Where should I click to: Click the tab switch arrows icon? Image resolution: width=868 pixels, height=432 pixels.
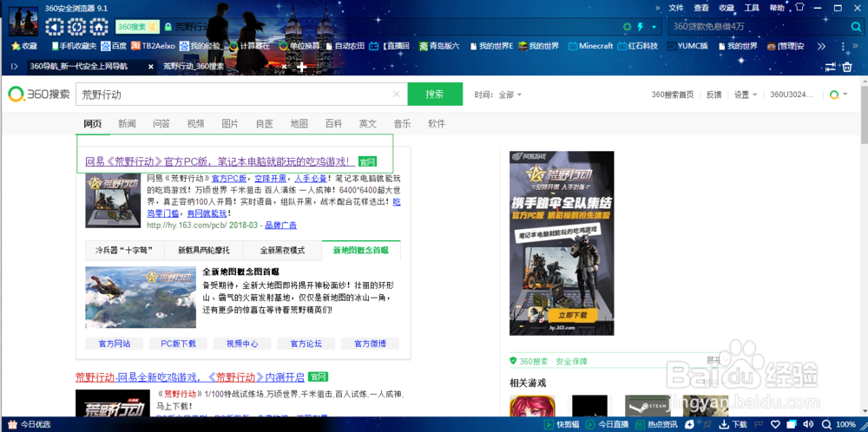(830, 67)
